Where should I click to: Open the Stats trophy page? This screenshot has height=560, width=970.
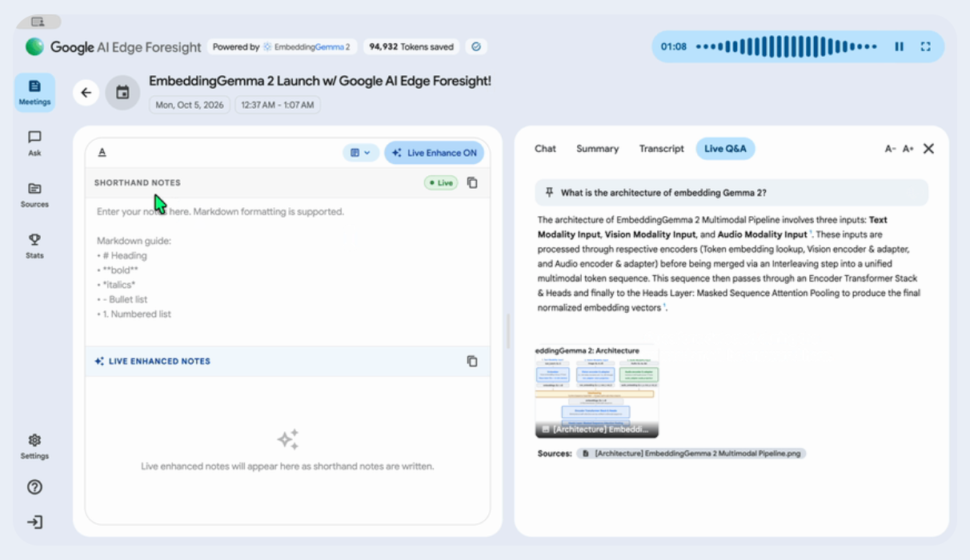(34, 246)
